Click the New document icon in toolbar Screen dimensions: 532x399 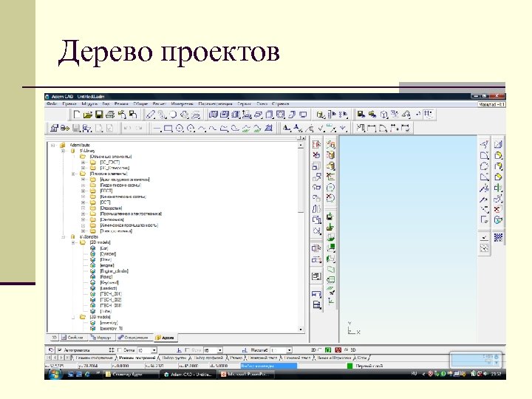[x=77, y=115]
